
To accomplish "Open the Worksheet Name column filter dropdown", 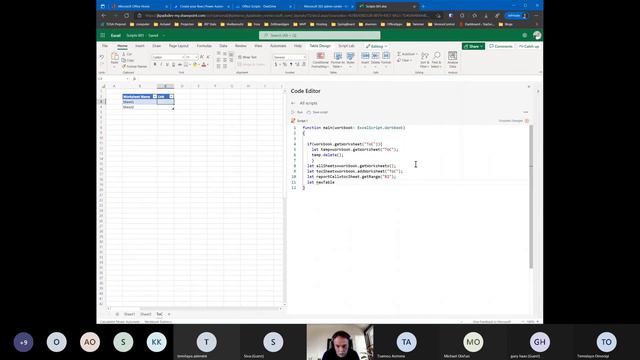I will 155,97.
